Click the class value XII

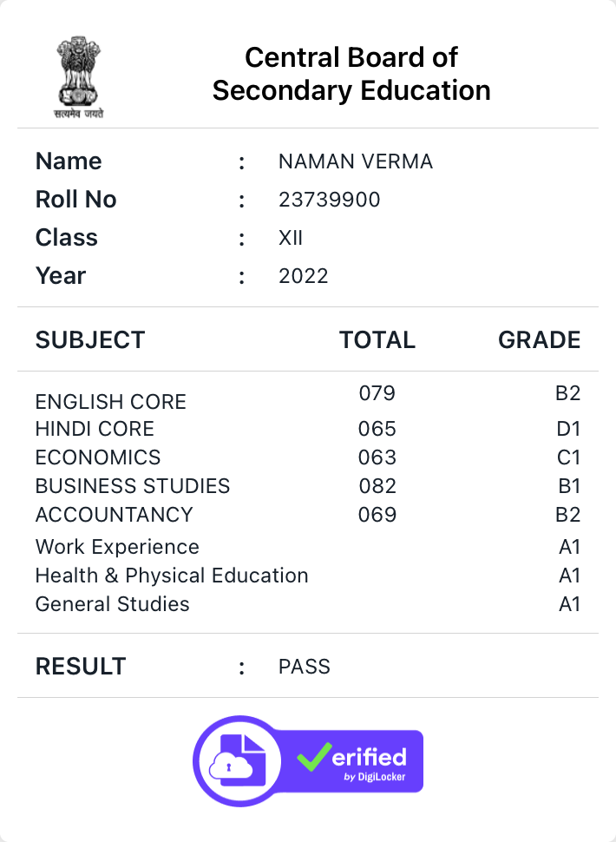[x=291, y=238]
